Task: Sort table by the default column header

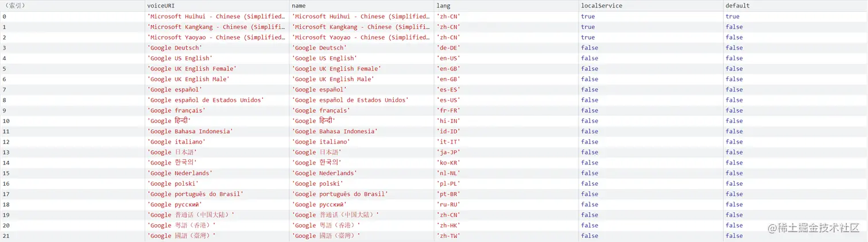Action: click(796, 6)
